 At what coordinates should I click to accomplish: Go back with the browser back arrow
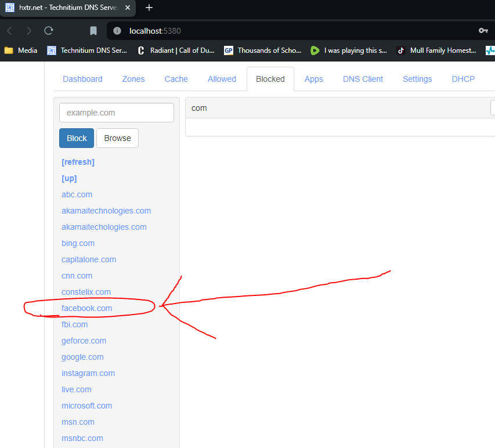pos(10,31)
